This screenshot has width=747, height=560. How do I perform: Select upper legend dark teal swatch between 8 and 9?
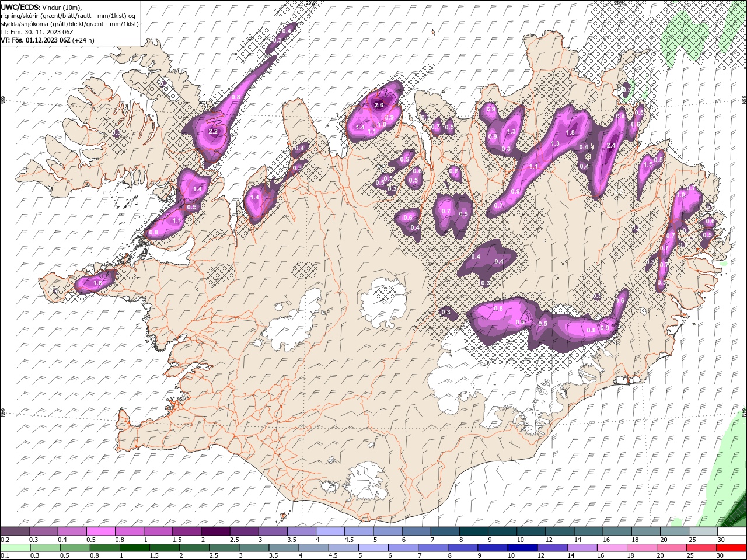coord(473,531)
